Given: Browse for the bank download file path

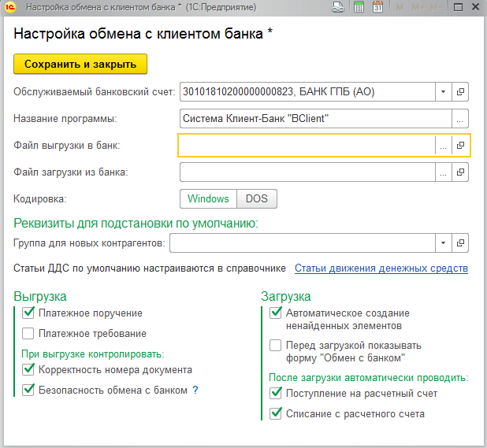Looking at the screenshot, I should tap(444, 172).
